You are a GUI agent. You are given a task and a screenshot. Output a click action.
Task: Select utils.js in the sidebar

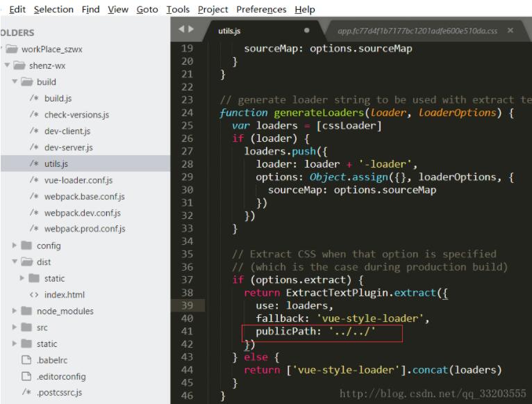coord(56,163)
